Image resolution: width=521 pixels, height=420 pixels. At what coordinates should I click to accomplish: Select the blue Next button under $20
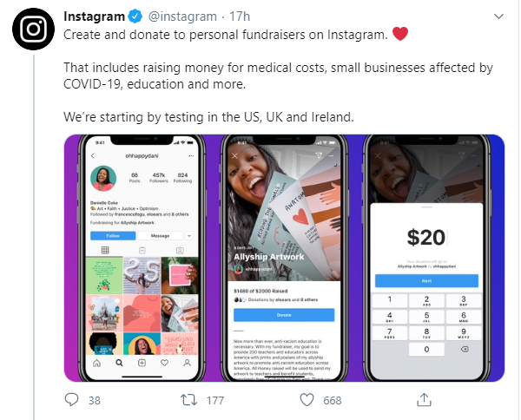point(426,281)
